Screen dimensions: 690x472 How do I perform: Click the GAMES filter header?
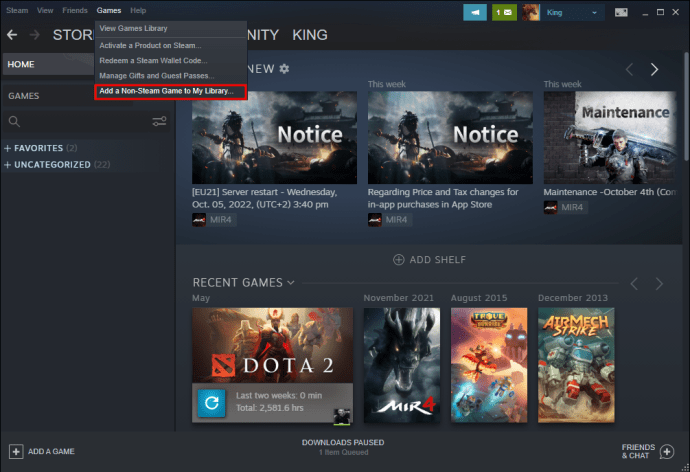[x=24, y=96]
